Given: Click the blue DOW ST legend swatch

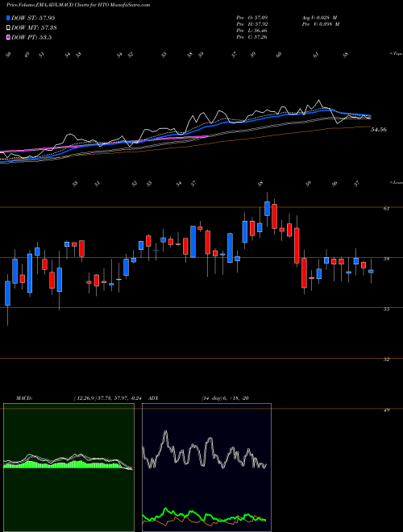Looking at the screenshot, I should [9, 19].
